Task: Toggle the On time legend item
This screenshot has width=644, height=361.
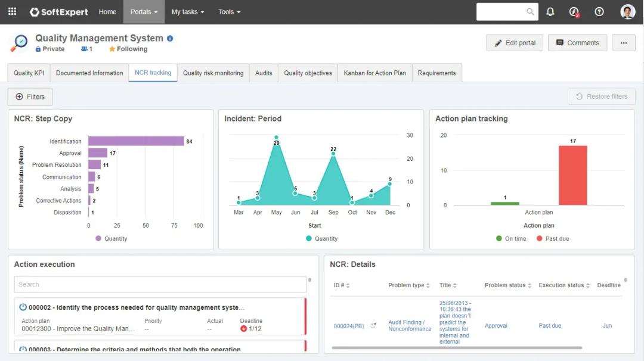Action: (x=510, y=239)
